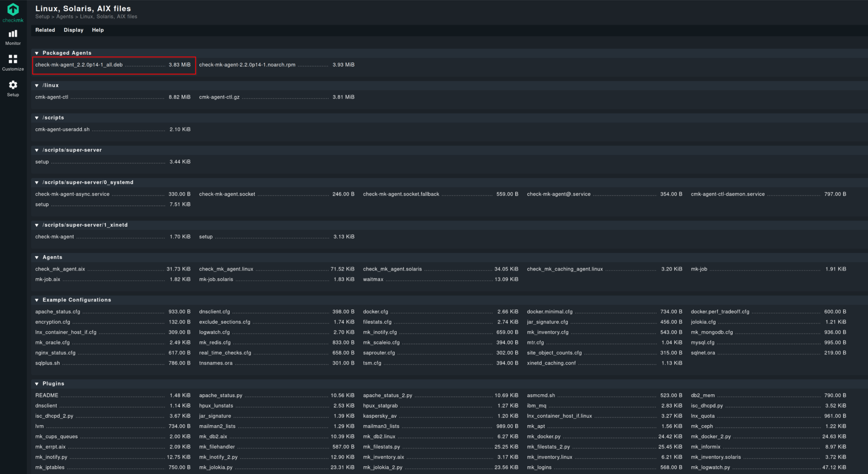Collapse the /scripts/super-server/0_systemd section

pos(37,182)
